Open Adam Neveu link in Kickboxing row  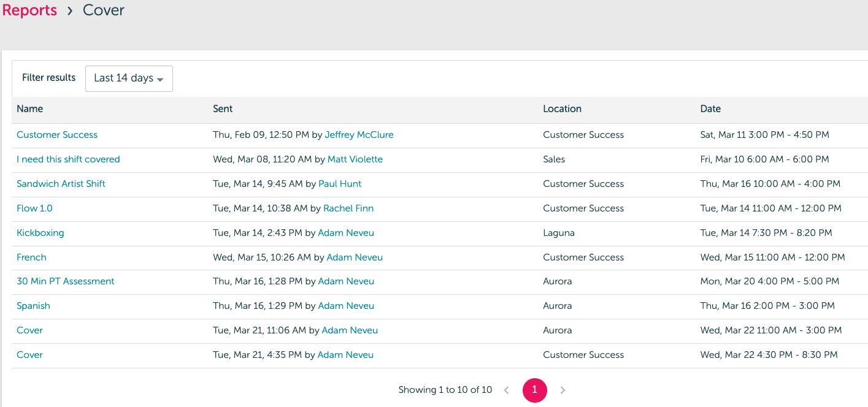[346, 233]
